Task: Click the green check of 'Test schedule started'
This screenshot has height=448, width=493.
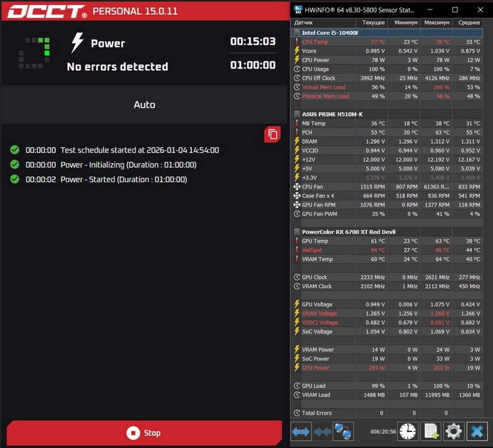Action: [14, 150]
